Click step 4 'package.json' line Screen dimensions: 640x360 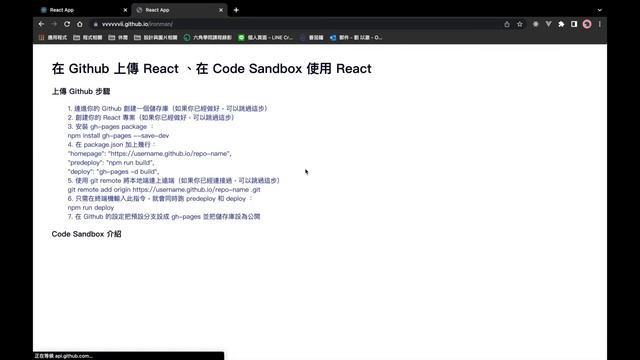click(111, 144)
